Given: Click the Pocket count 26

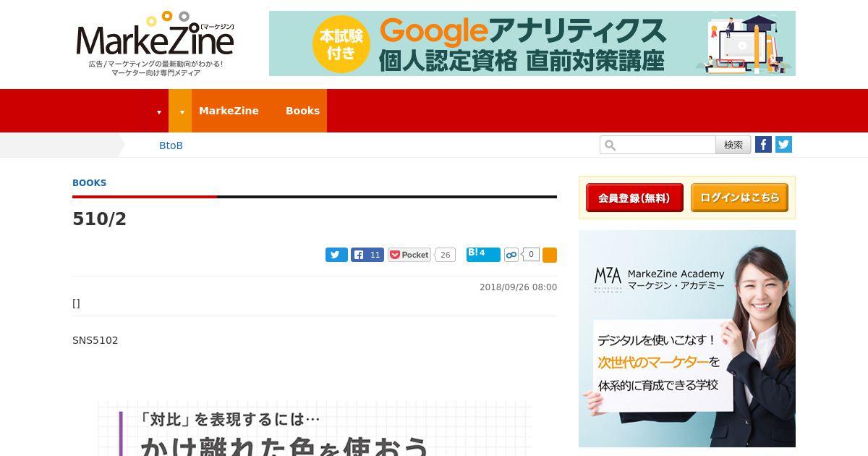Looking at the screenshot, I should pyautogui.click(x=445, y=255).
